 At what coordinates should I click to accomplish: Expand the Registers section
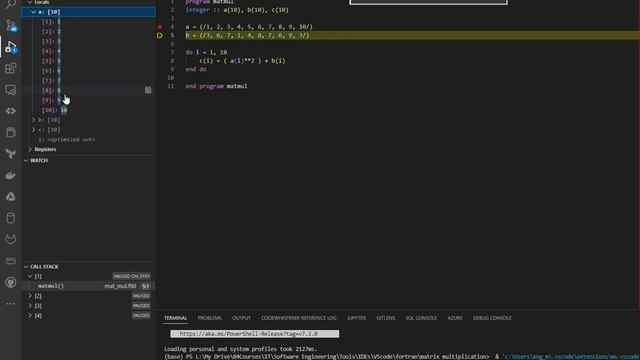point(30,149)
